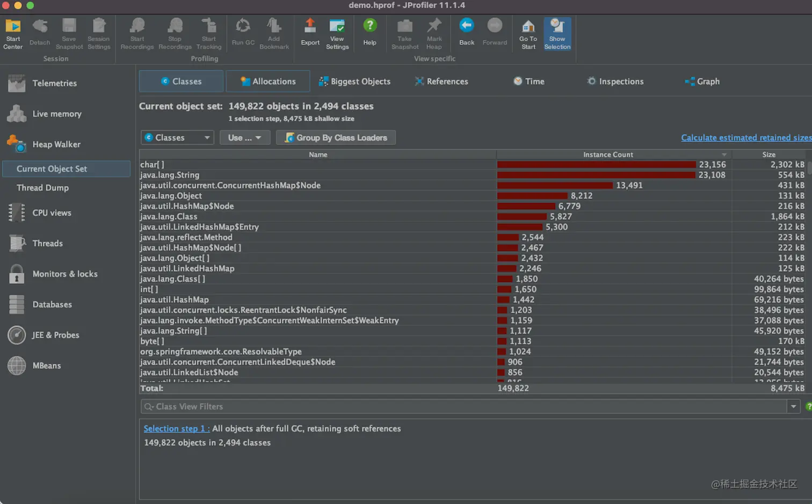Click Stop Recordings icon
The width and height of the screenshot is (812, 504).
click(x=175, y=34)
